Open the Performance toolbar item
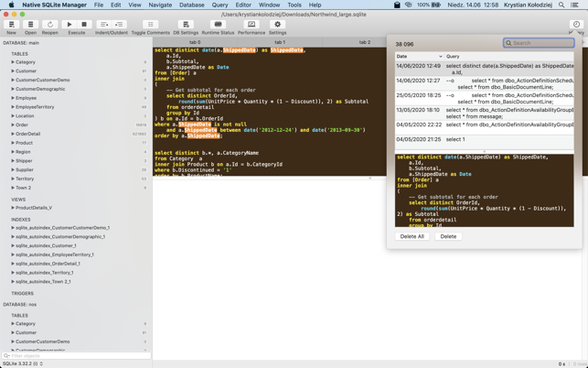 tap(251, 26)
